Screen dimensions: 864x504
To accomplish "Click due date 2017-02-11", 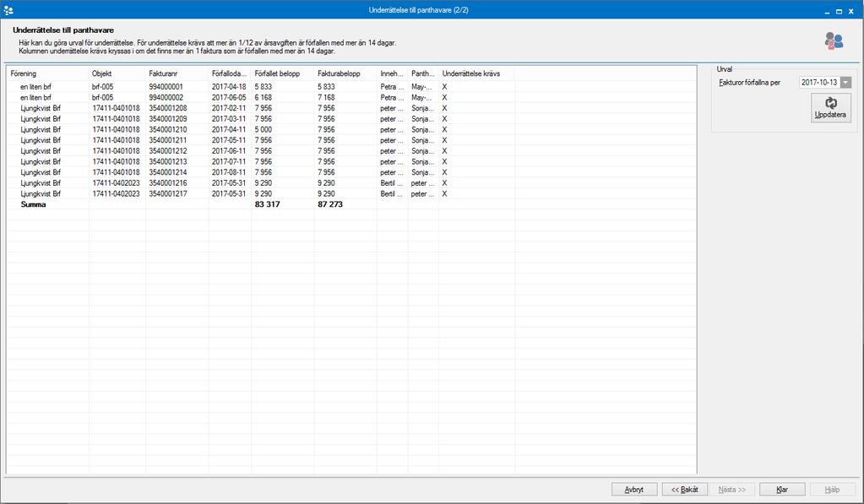I will pyautogui.click(x=229, y=108).
